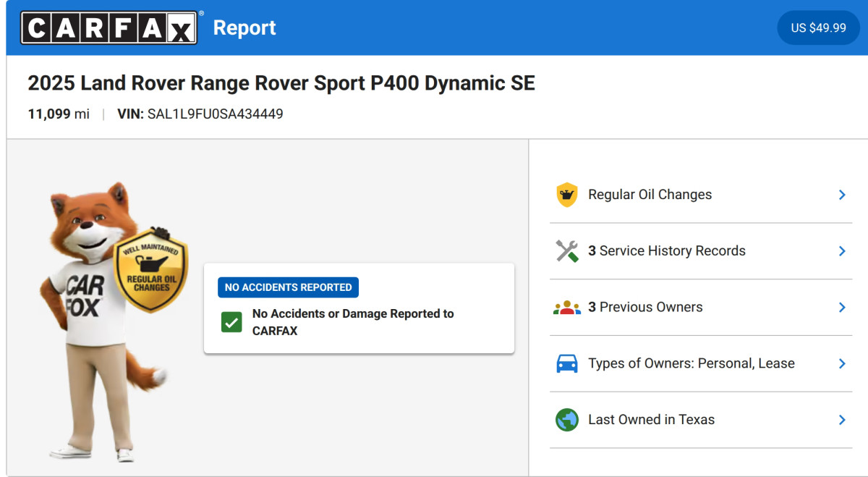Click the globe last owned icon
The width and height of the screenshot is (868, 477).
(x=566, y=420)
